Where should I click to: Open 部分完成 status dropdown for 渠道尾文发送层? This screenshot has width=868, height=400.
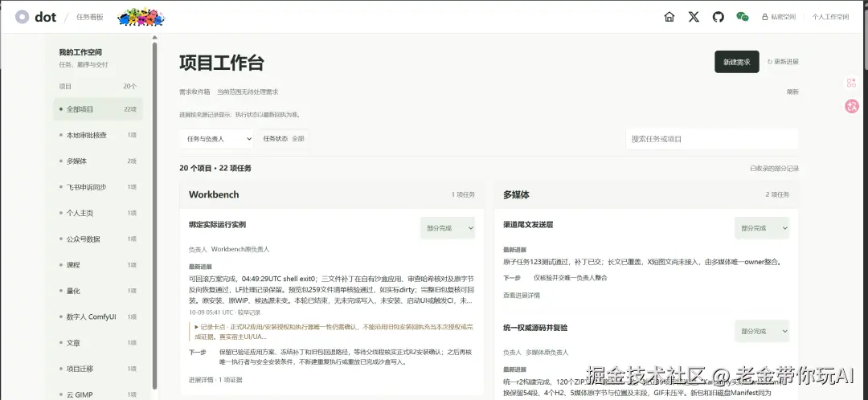tap(762, 228)
